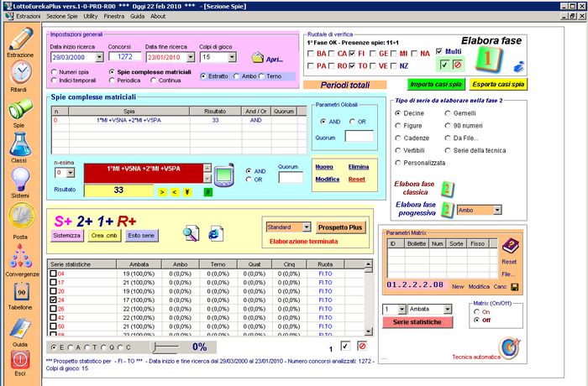588x386 pixels.
Task: Click the green phone device icon
Action: click(x=224, y=175)
